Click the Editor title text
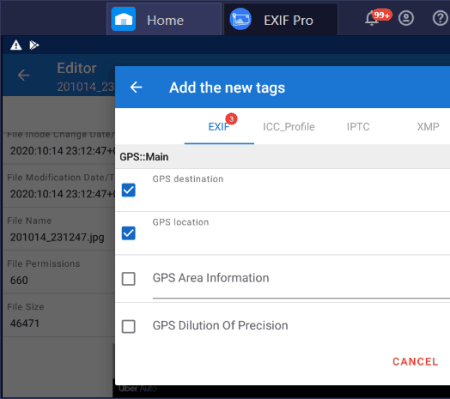 pyautogui.click(x=77, y=68)
